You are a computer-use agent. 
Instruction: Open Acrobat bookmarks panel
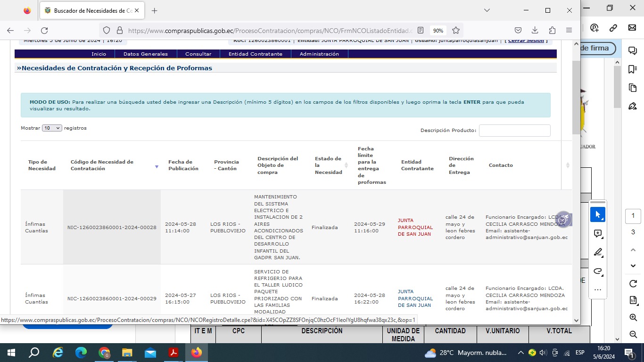click(633, 69)
